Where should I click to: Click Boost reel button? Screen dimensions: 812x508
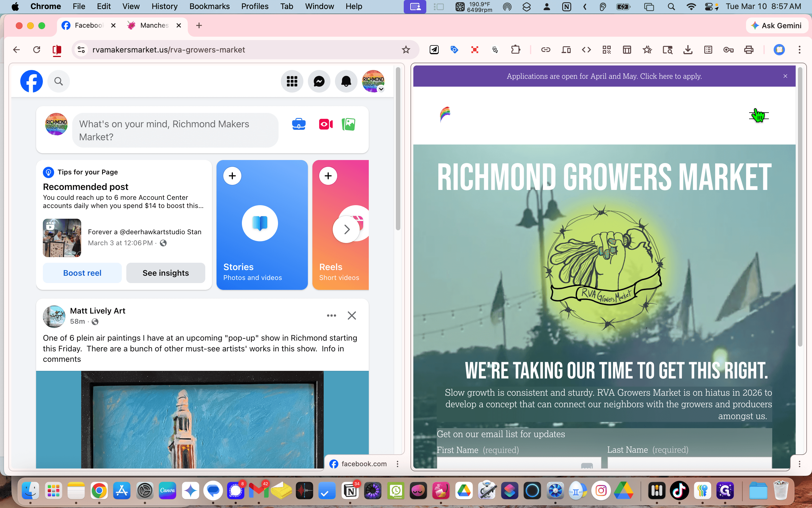pyautogui.click(x=82, y=273)
